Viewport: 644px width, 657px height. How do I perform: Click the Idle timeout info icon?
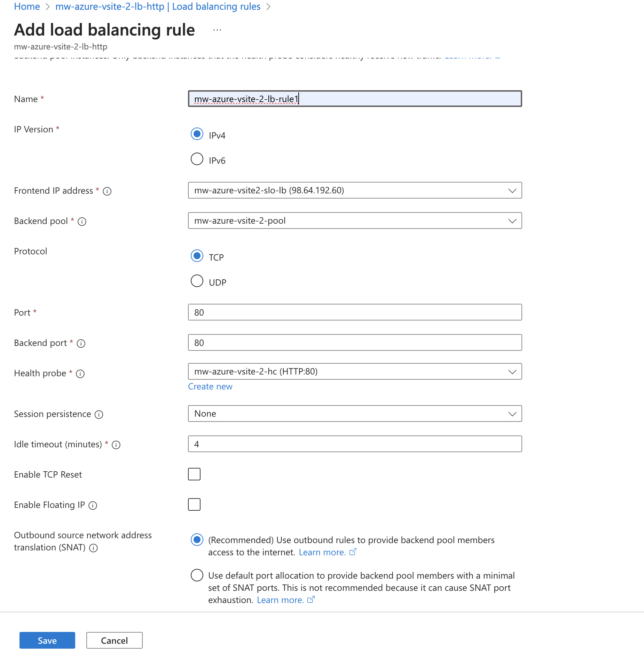116,445
